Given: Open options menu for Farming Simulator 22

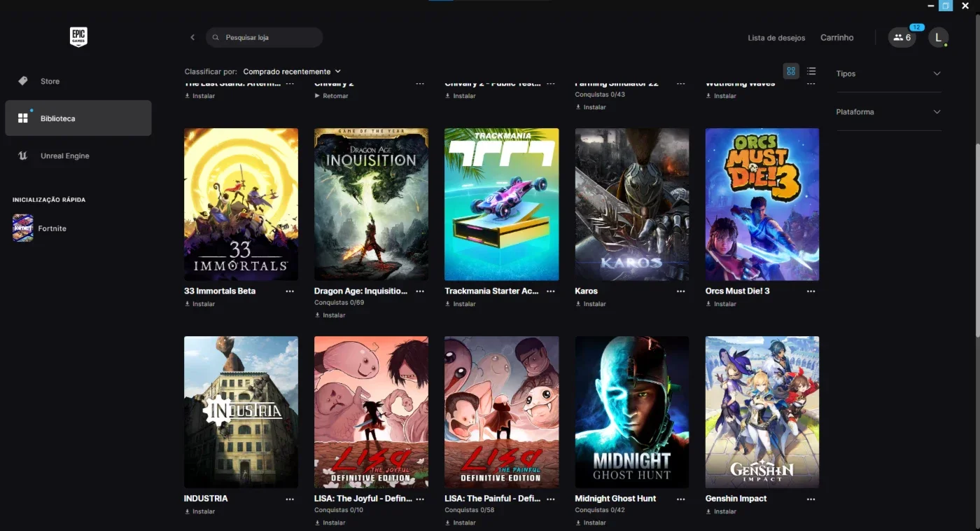Looking at the screenshot, I should (681, 83).
